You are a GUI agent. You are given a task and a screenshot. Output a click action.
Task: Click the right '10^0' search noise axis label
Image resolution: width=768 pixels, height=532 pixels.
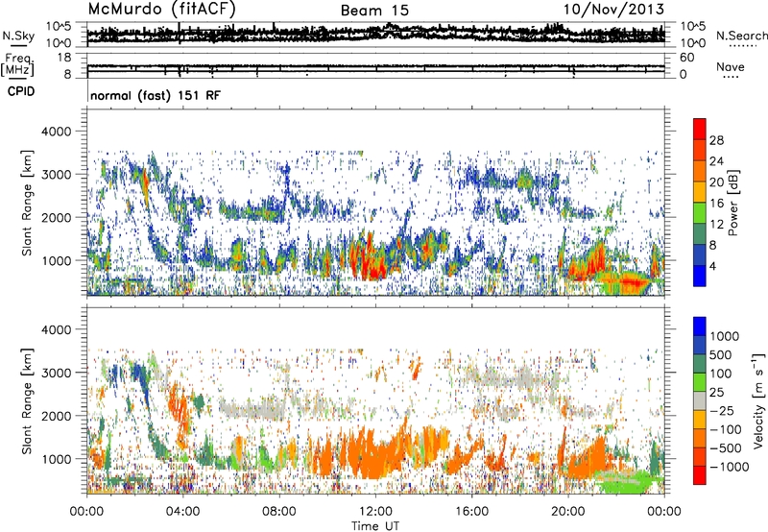click(693, 43)
